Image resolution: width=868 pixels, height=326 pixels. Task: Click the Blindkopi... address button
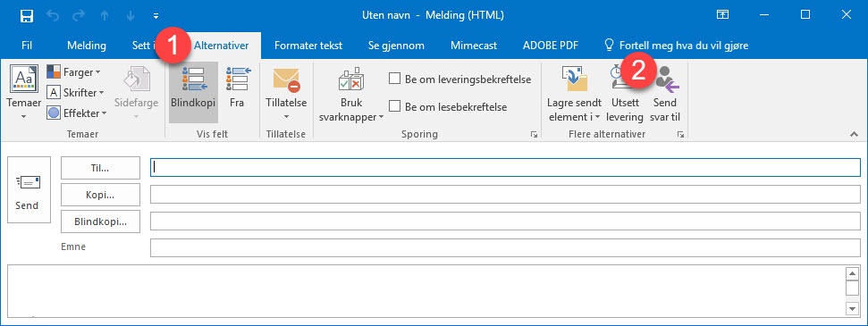(100, 222)
